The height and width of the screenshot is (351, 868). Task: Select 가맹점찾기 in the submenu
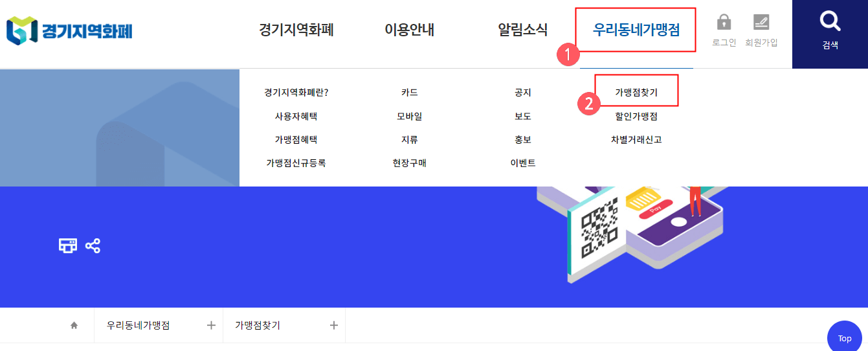pyautogui.click(x=636, y=93)
